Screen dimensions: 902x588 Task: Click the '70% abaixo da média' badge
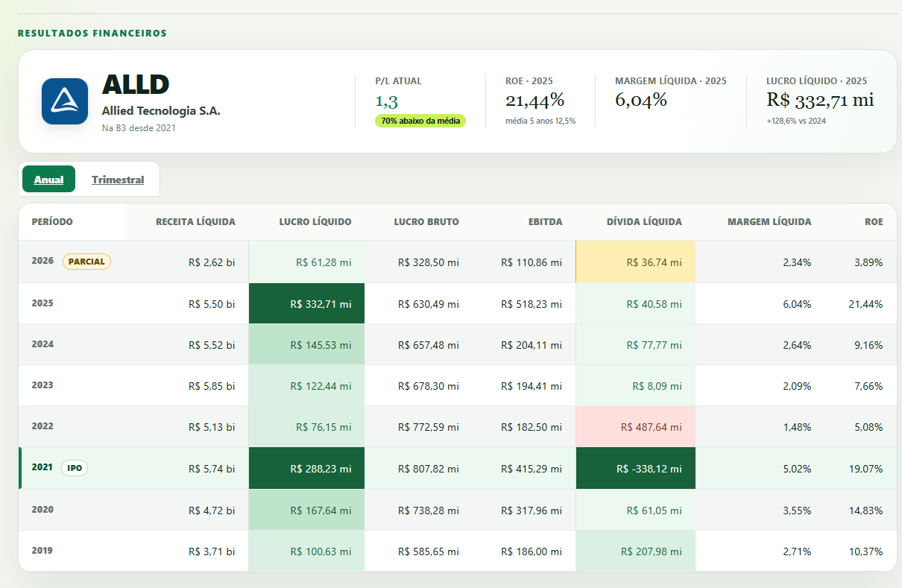420,121
